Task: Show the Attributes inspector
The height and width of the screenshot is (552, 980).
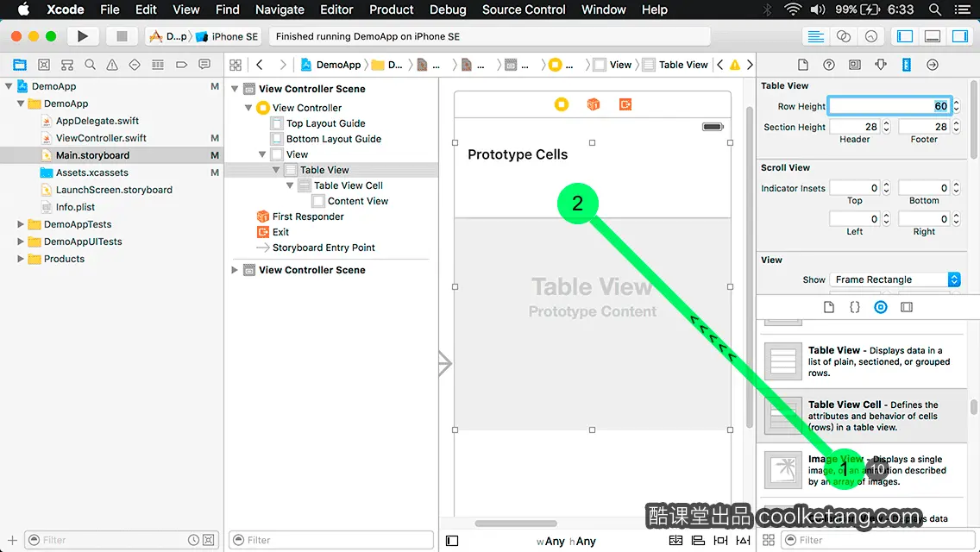Action: pos(881,65)
